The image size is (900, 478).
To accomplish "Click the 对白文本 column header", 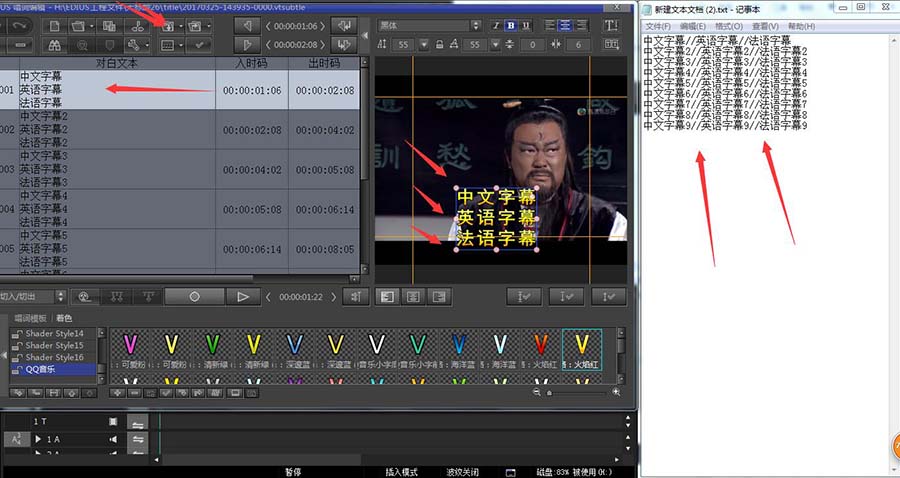I will pyautogui.click(x=117, y=63).
